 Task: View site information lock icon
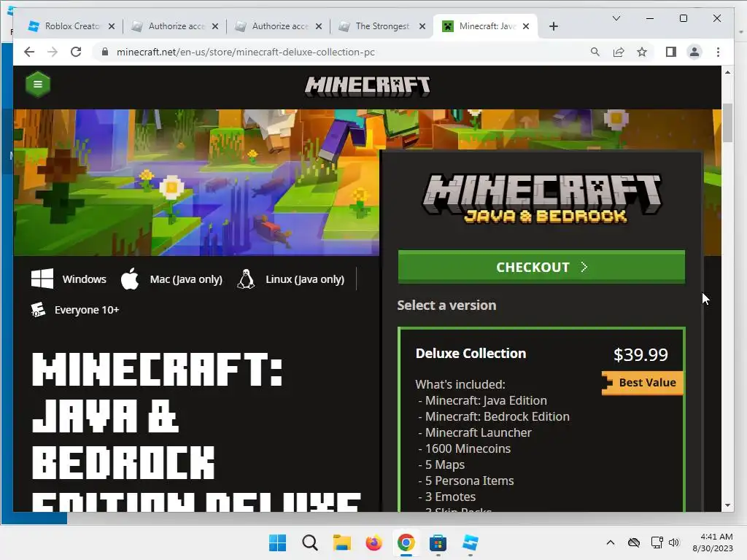tap(105, 52)
